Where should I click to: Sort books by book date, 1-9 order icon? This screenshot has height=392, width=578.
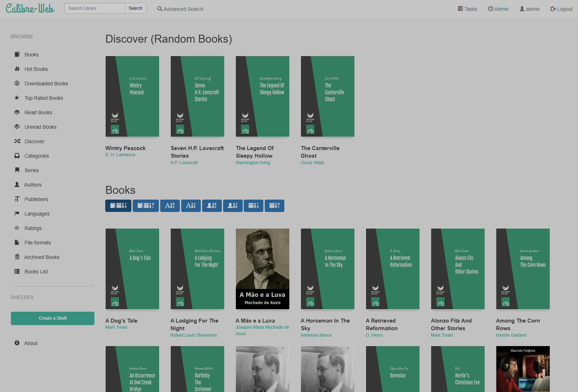(118, 206)
